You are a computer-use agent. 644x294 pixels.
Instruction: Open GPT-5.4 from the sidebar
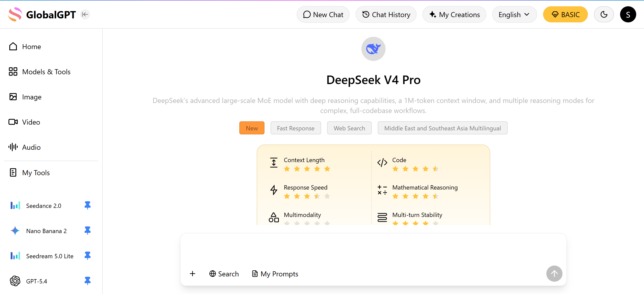click(37, 281)
